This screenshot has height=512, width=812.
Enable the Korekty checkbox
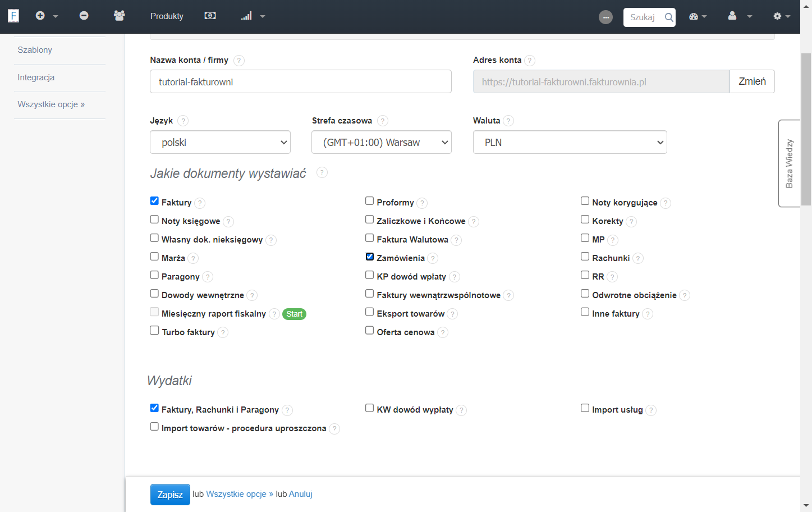(585, 220)
